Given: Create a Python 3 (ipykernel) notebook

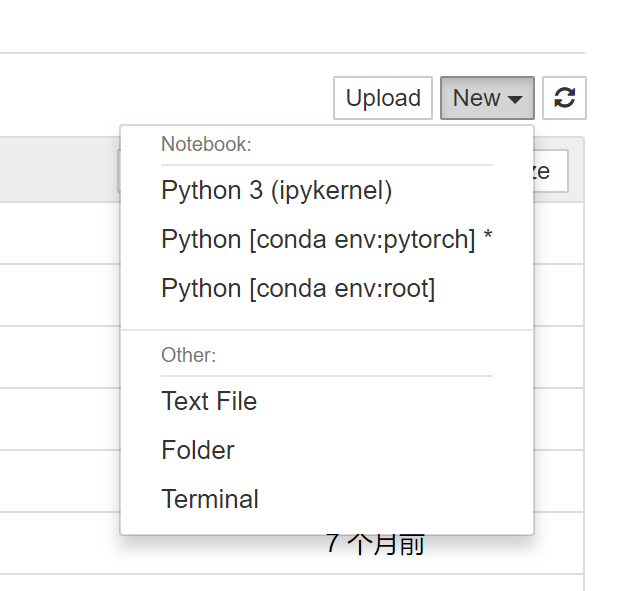Looking at the screenshot, I should pos(276,190).
